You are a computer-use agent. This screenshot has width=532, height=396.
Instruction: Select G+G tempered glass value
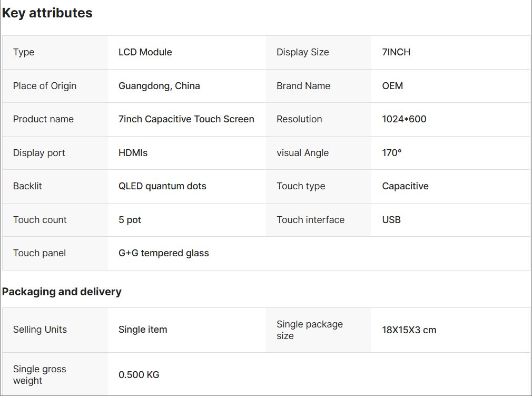tap(164, 253)
